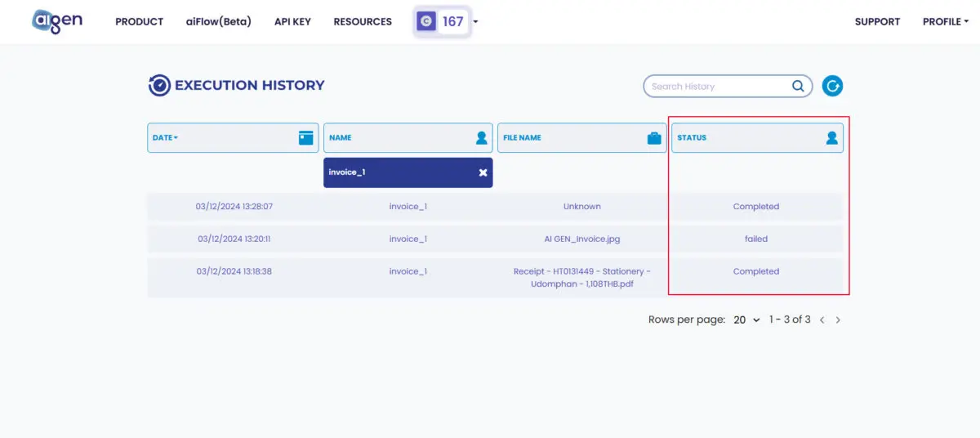980x438 pixels.
Task: Open the SUPPORT page
Action: pyautogui.click(x=877, y=22)
